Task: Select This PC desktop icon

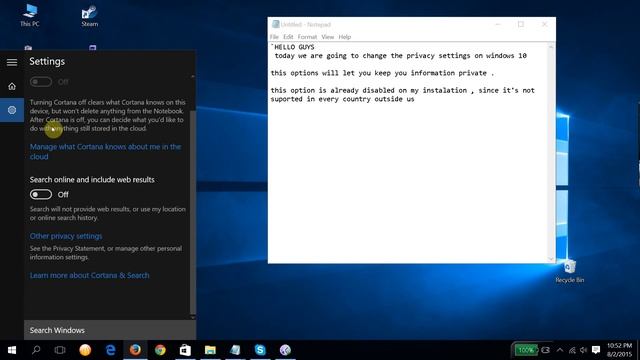Action: [x=30, y=16]
